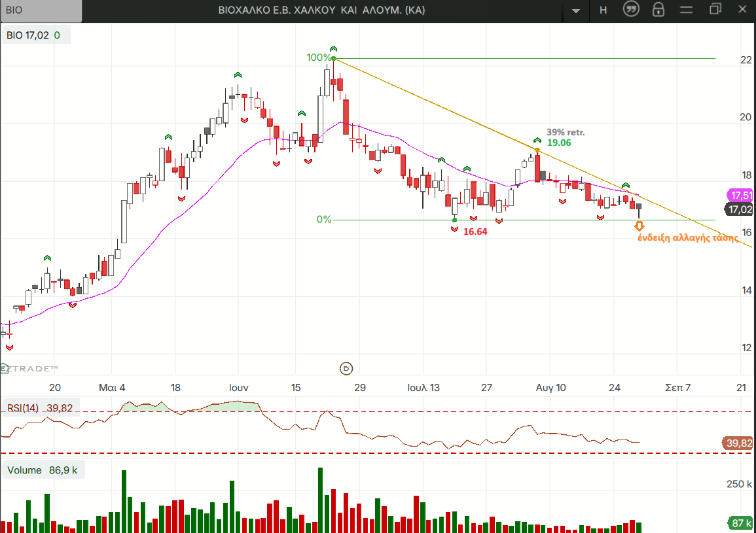Select the '39% retr.' annotation
This screenshot has width=756, height=533.
pyautogui.click(x=566, y=132)
